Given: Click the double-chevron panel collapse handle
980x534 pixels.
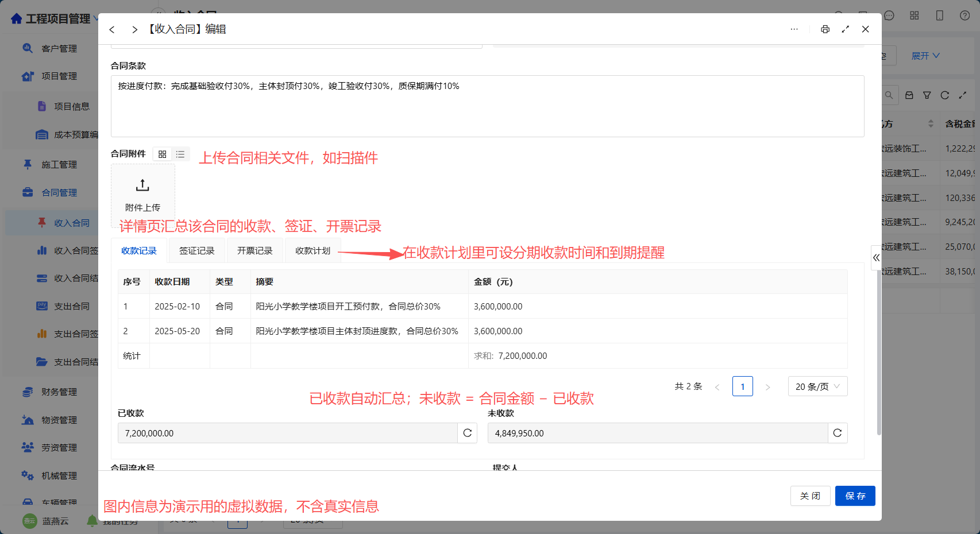Looking at the screenshot, I should (876, 258).
